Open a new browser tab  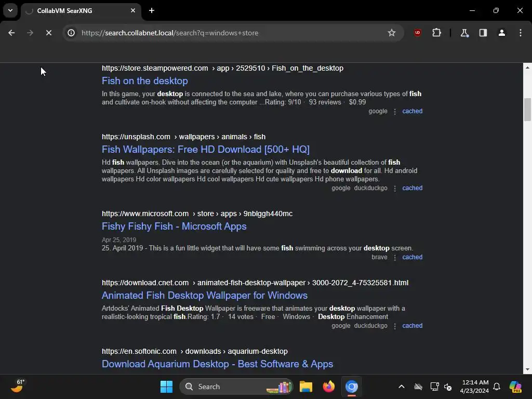152,10
